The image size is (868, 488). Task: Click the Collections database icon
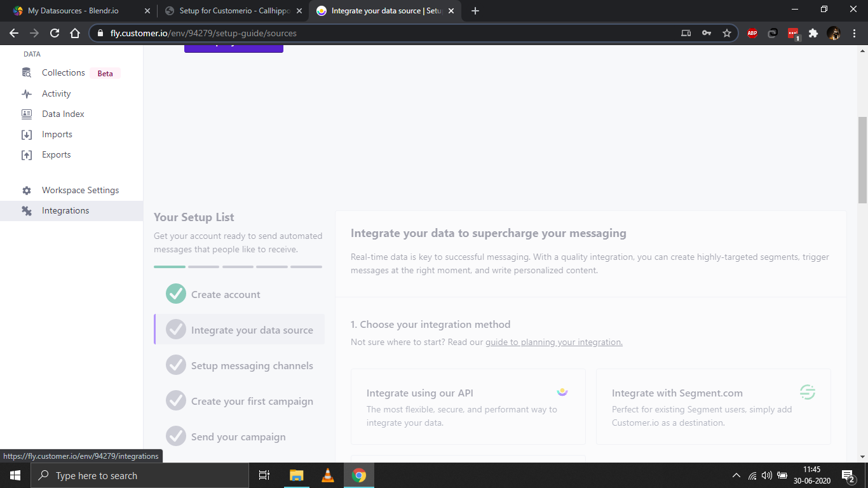click(27, 73)
